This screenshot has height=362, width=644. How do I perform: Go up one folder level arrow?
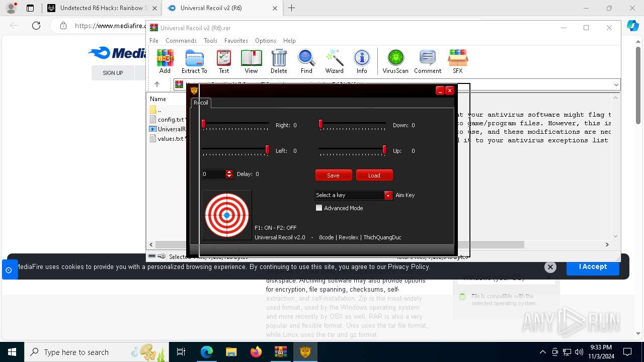click(157, 84)
